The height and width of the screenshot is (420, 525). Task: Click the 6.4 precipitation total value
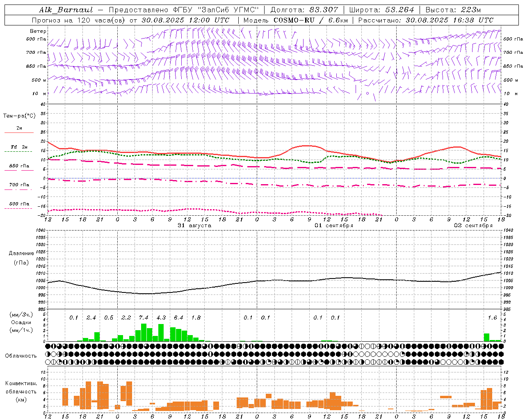coord(178,317)
